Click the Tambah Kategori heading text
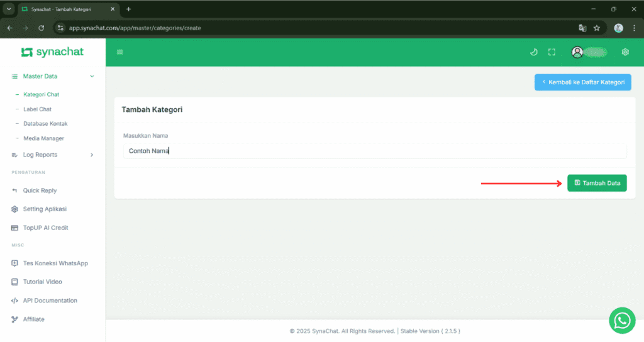644x342 pixels. pyautogui.click(x=152, y=109)
